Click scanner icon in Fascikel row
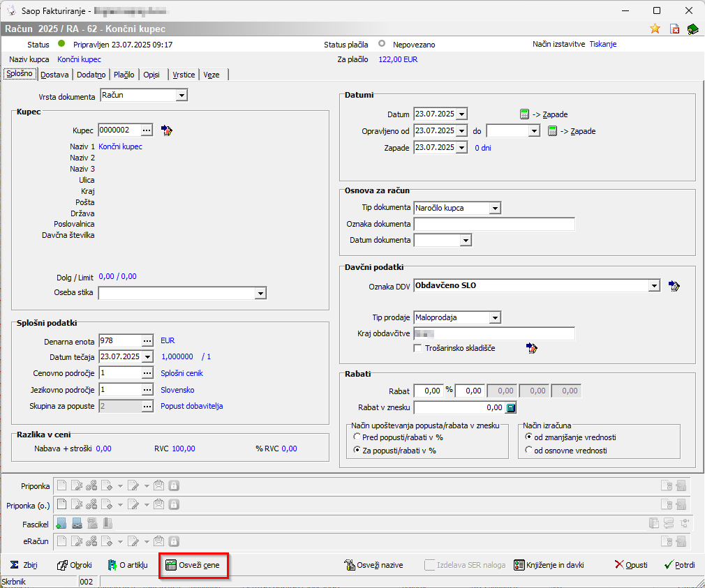Image resolution: width=705 pixels, height=588 pixels. [77, 523]
